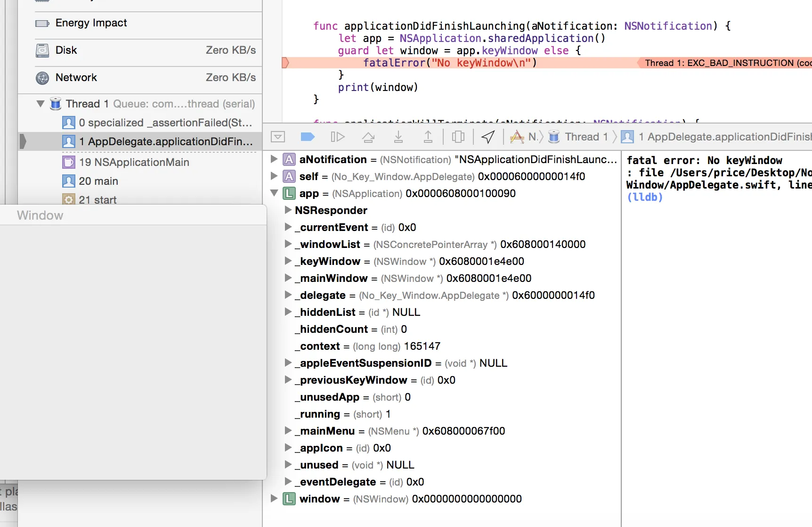Select frame 20 main
The width and height of the screenshot is (812, 527).
coord(140,181)
